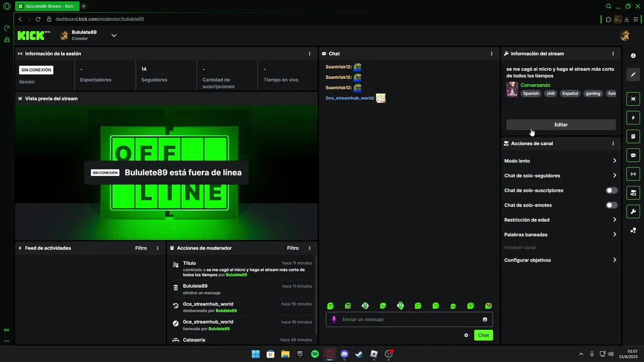Viewport: 644px width, 362px height.
Task: Open the Chat panel three-dot menu
Action: [492, 53]
